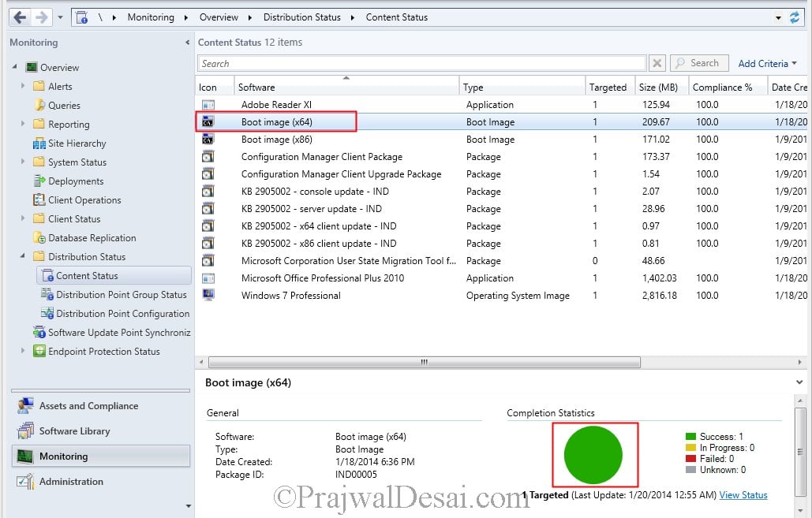Expand the Alerts tree node
This screenshot has width=812, height=518.
22,86
